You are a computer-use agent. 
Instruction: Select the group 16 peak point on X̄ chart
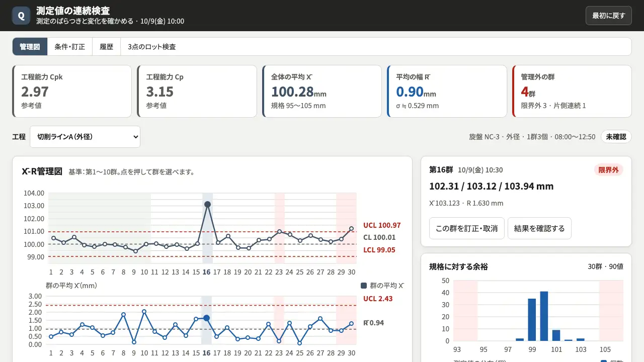207,204
